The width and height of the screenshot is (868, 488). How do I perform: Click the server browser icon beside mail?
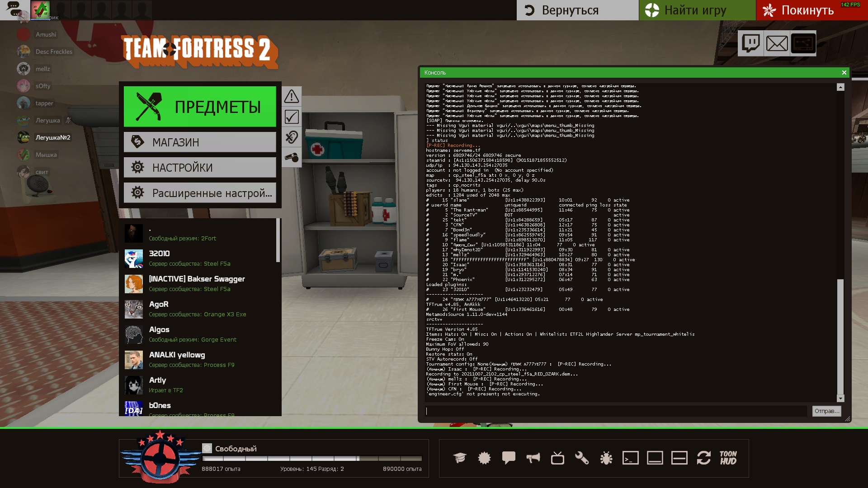(x=803, y=44)
